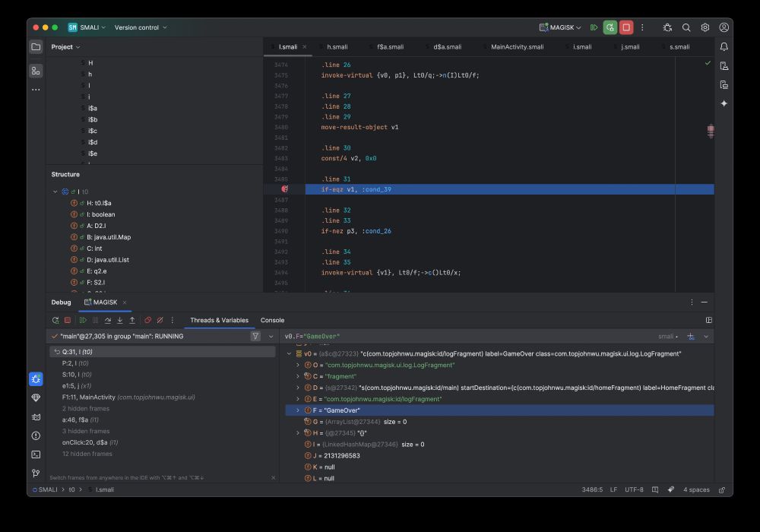
Task: Select B: java.util.Map in Structure
Action: pos(109,237)
